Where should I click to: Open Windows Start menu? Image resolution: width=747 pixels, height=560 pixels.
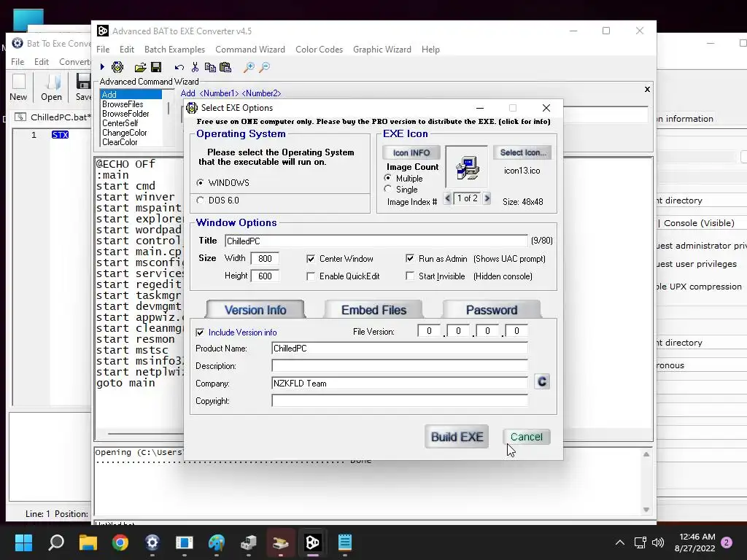pyautogui.click(x=23, y=542)
